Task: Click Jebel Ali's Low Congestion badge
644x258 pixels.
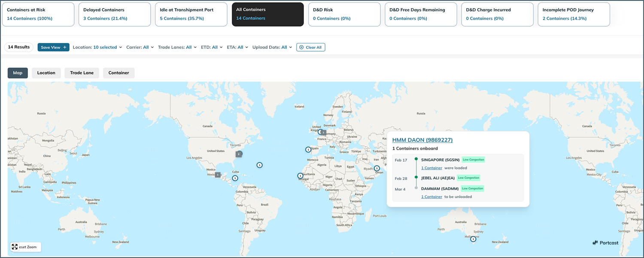Action: (x=469, y=178)
